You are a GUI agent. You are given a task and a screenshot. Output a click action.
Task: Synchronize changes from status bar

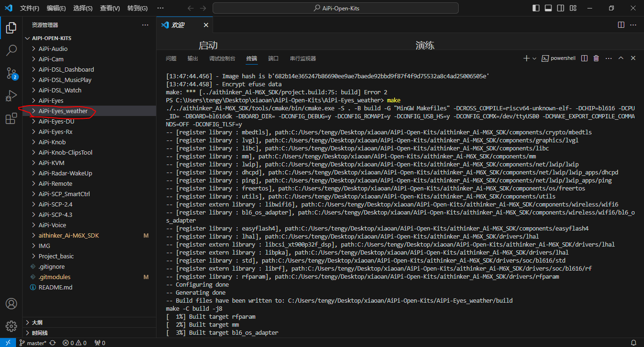click(x=52, y=343)
